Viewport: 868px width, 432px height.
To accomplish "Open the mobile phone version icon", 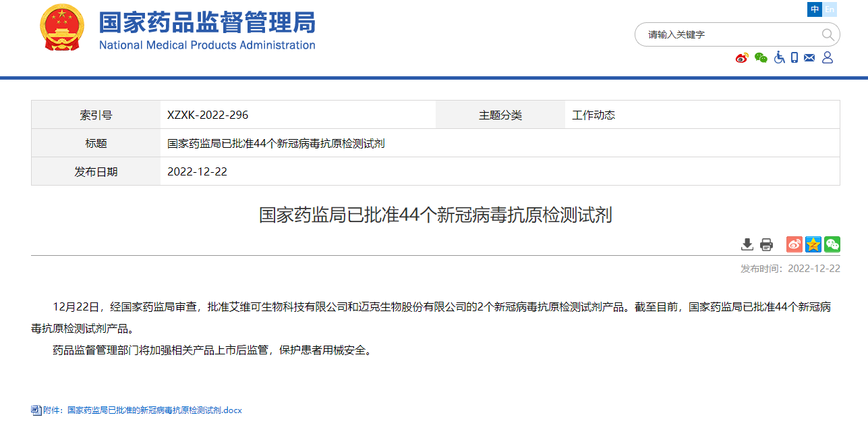I will (x=794, y=58).
